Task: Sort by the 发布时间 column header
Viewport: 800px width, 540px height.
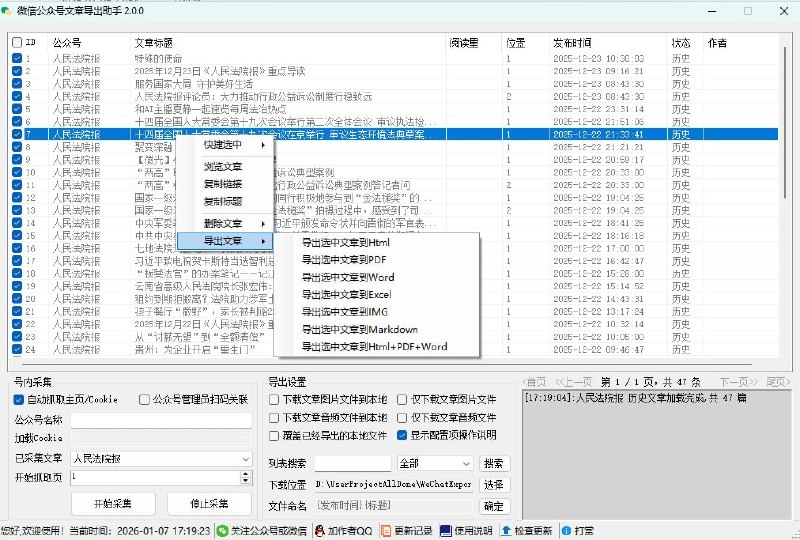Action: coord(607,43)
